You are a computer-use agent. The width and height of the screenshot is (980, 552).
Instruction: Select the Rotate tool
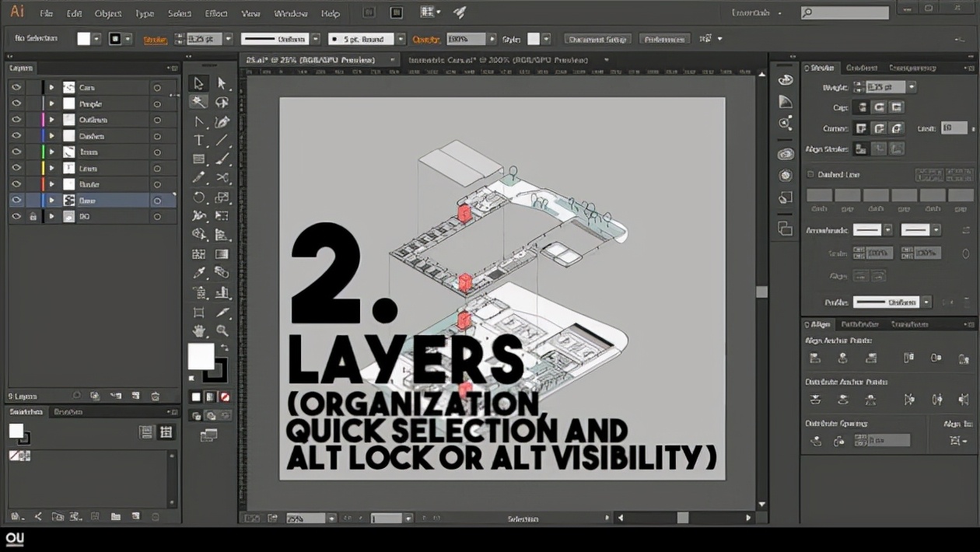[x=198, y=197]
